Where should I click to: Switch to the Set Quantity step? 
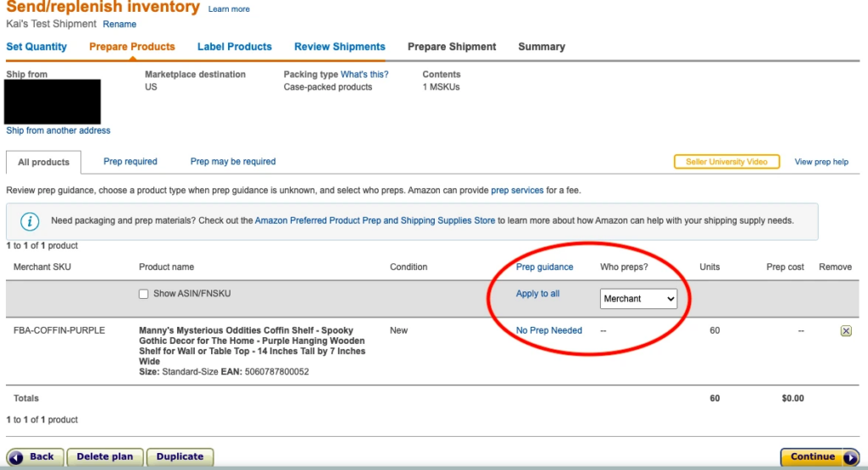36,47
